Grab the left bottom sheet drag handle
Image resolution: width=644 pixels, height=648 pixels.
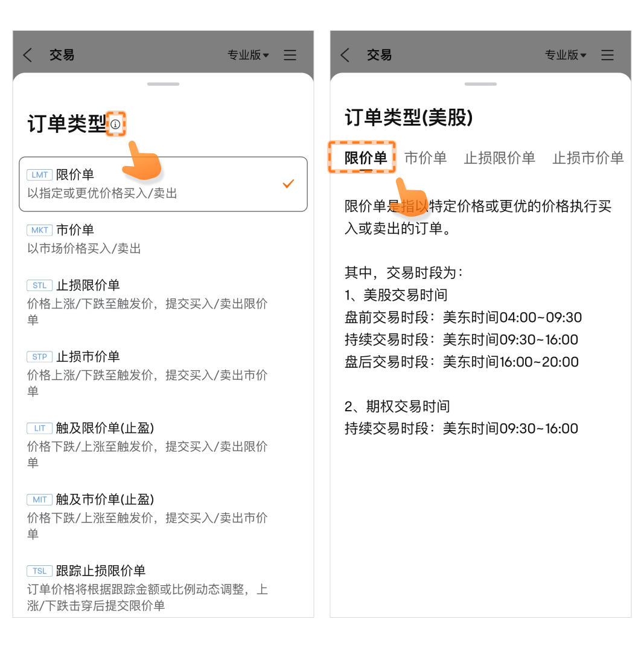(x=163, y=84)
